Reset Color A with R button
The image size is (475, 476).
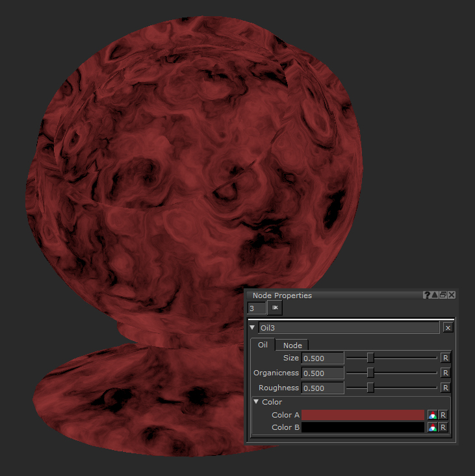tap(443, 415)
